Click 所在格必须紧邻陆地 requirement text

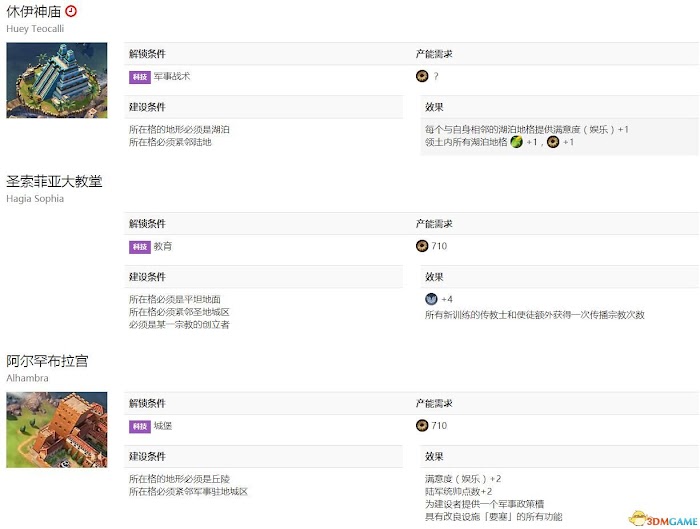[170, 142]
